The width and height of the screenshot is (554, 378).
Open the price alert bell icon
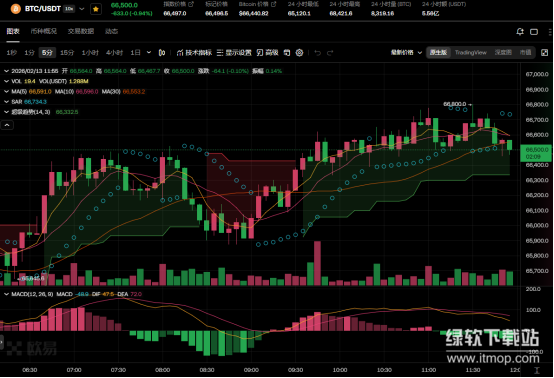coord(520,32)
